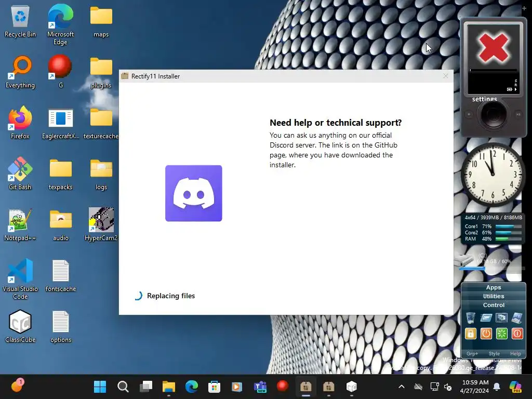Click the media gadget next button
Viewport: 532px width, 399px height.
pyautogui.click(x=518, y=114)
